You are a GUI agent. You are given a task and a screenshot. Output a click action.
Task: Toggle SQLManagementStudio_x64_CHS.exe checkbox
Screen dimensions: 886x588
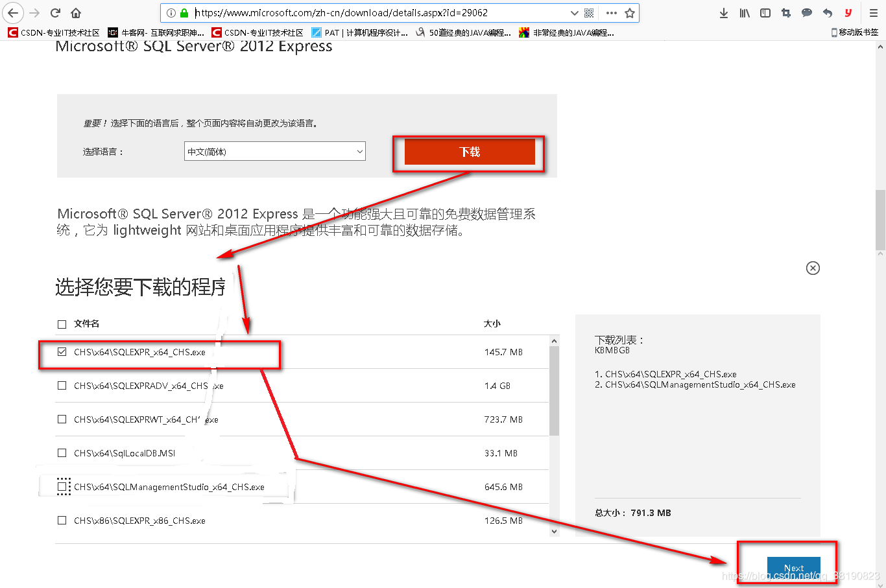coord(63,486)
